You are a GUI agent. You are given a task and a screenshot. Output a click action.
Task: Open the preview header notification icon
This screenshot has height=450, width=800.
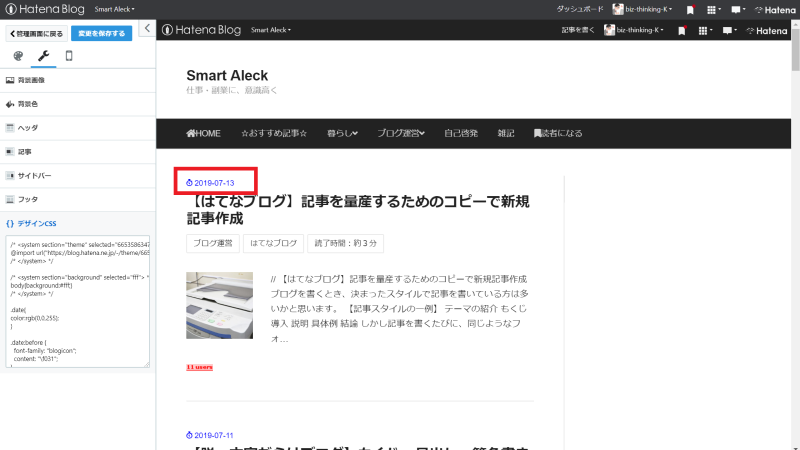coord(730,31)
